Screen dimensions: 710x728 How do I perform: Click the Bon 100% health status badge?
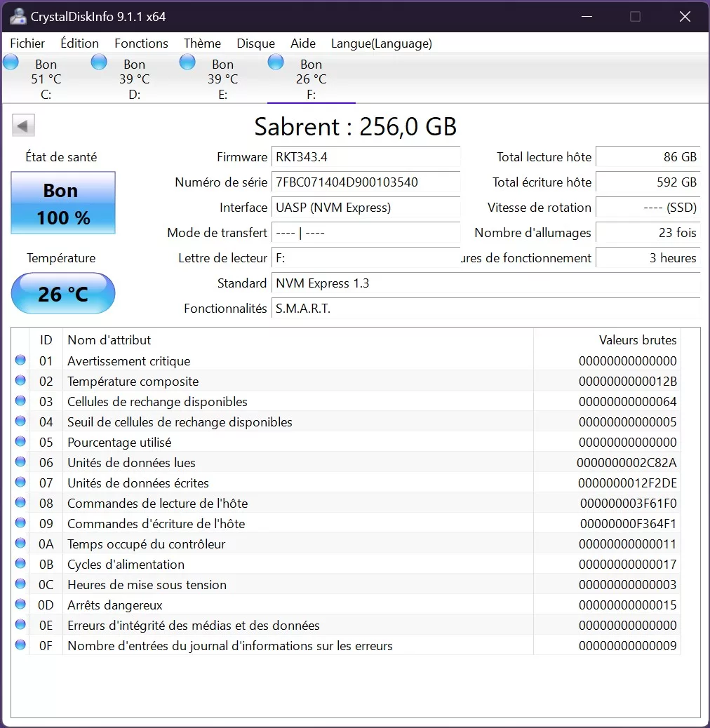[63, 203]
